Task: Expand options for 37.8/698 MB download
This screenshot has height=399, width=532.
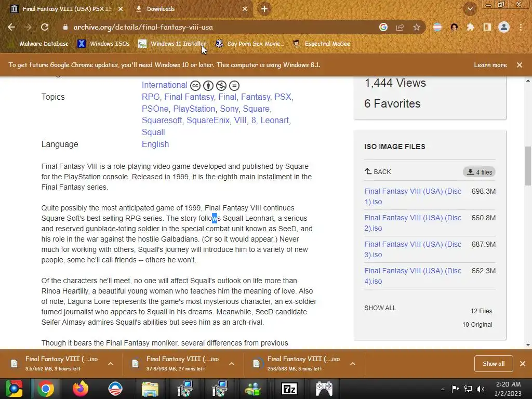Action: coord(232,364)
